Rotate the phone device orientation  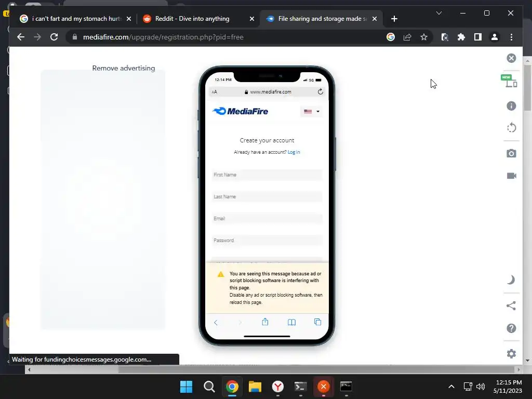coord(511,128)
